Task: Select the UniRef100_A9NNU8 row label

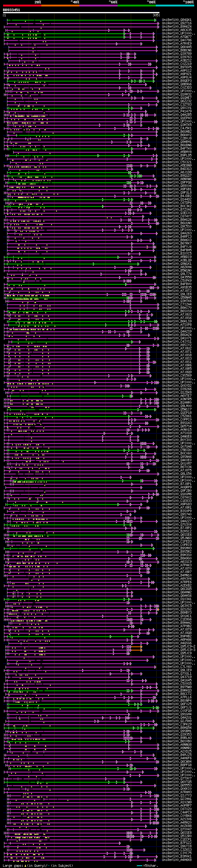Action: 177,745
